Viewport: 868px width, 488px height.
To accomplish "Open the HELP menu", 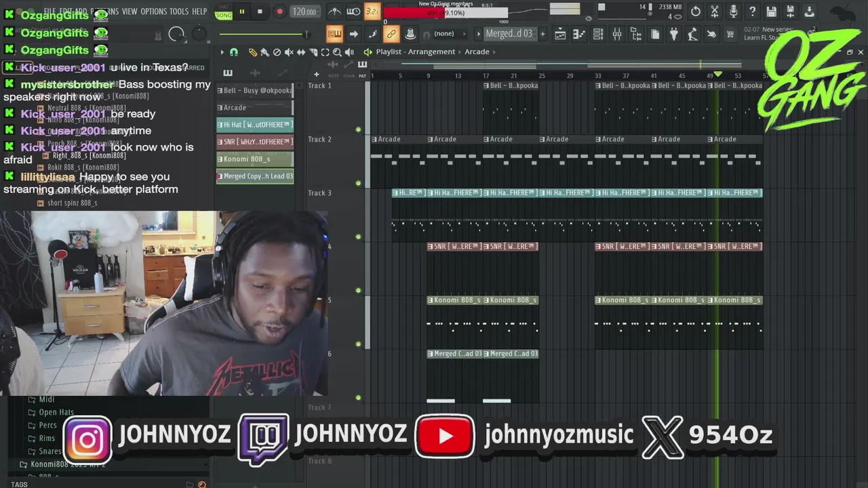I will click(199, 12).
